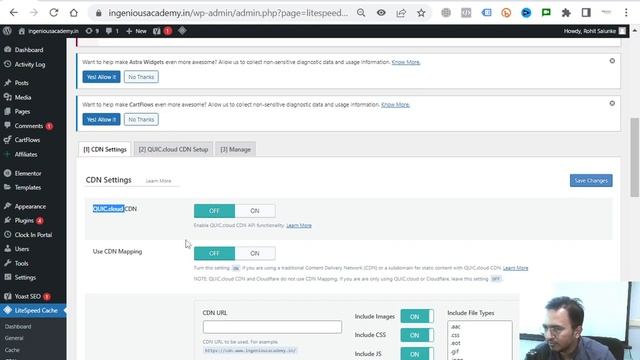The image size is (640, 360).
Task: Decline CartFlows with No Thanks
Action: click(x=141, y=120)
